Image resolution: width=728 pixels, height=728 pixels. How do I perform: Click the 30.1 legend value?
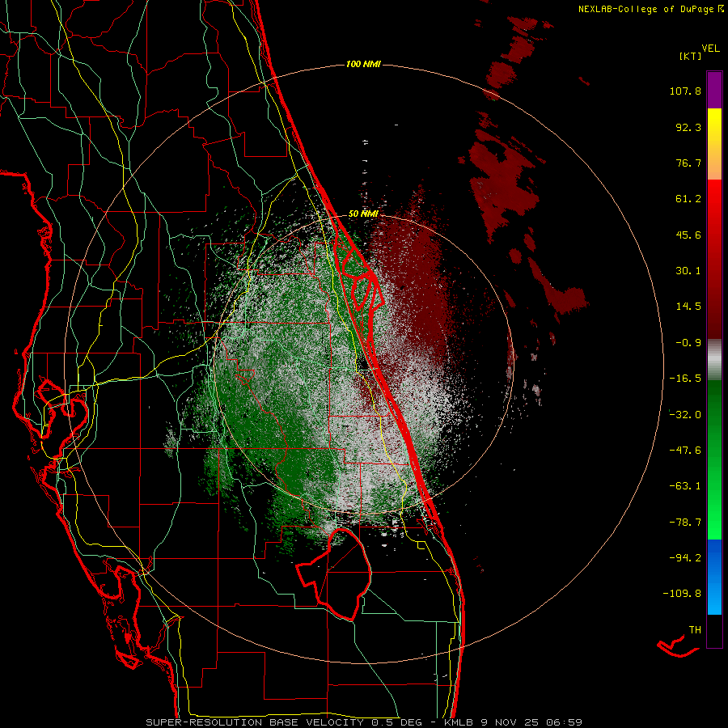tap(688, 271)
